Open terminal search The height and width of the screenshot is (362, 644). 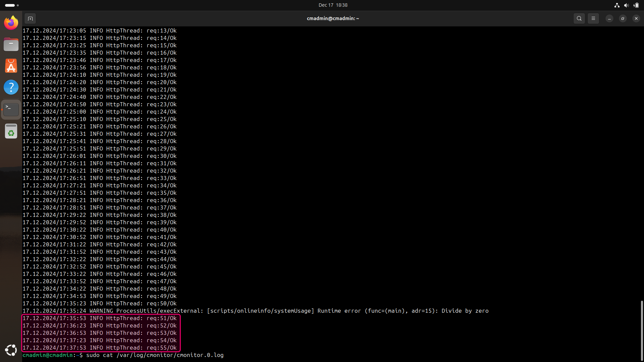[579, 18]
